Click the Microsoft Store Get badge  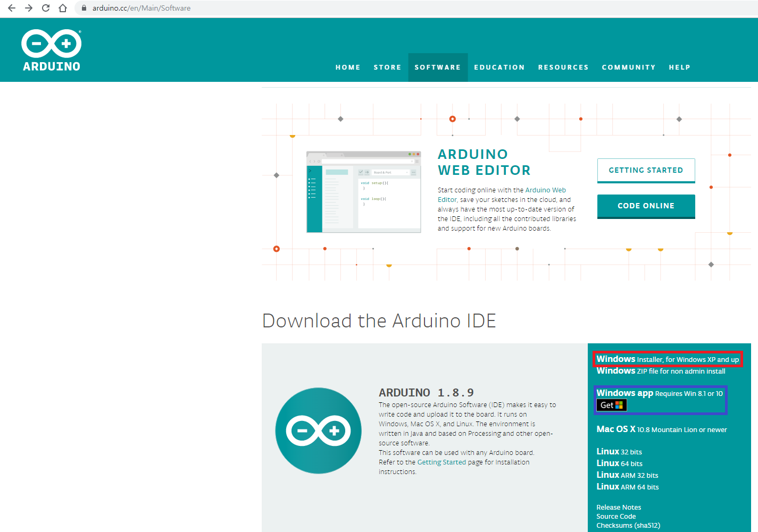(x=612, y=405)
